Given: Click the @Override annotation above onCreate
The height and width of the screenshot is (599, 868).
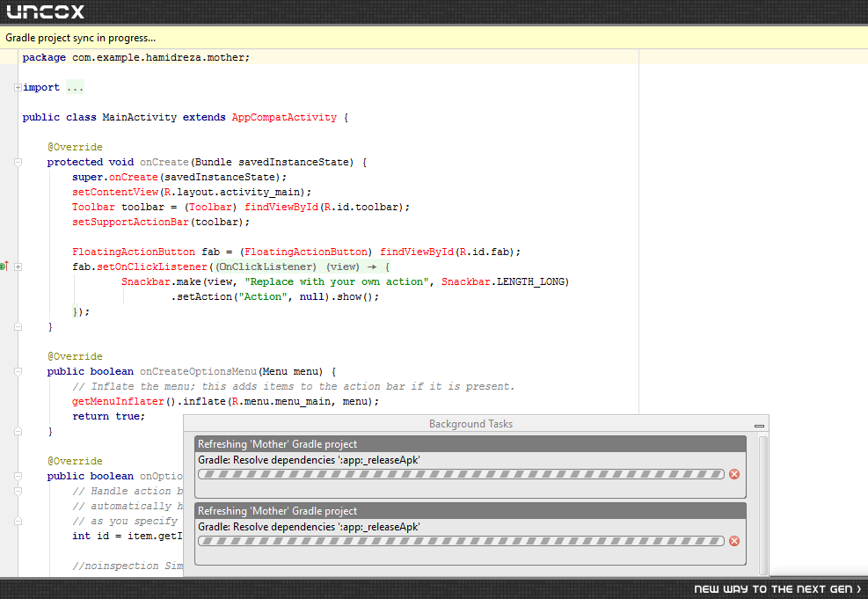Looking at the screenshot, I should 75,147.
